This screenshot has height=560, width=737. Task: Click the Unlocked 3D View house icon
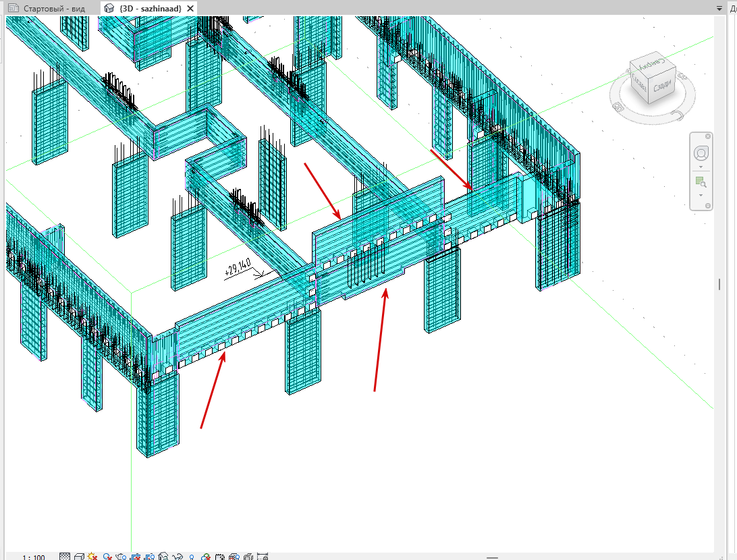(x=163, y=557)
